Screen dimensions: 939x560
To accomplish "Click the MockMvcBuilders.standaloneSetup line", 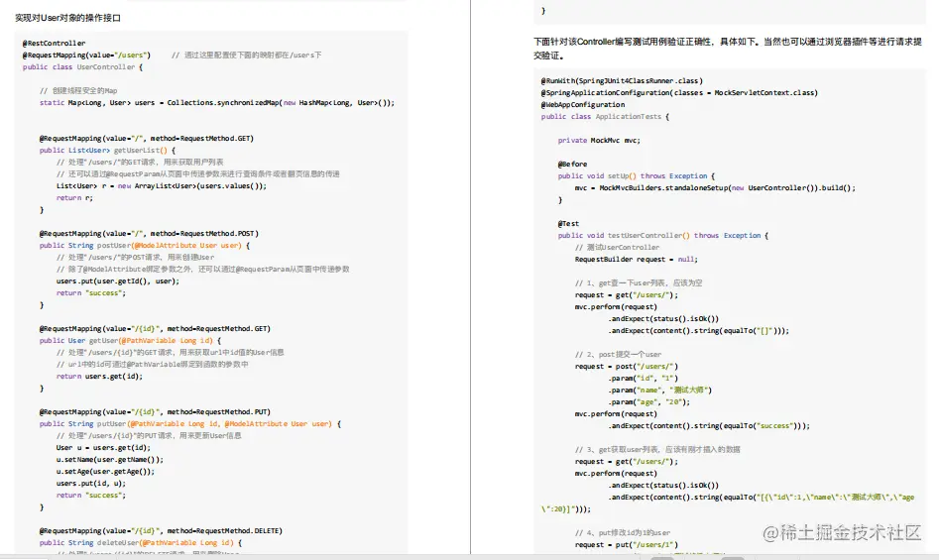I will [715, 188].
